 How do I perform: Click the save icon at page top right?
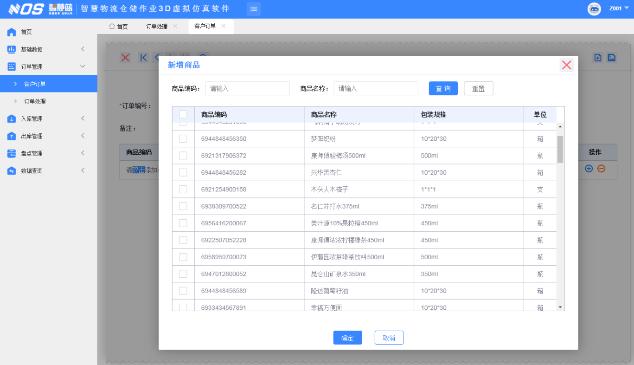612,57
